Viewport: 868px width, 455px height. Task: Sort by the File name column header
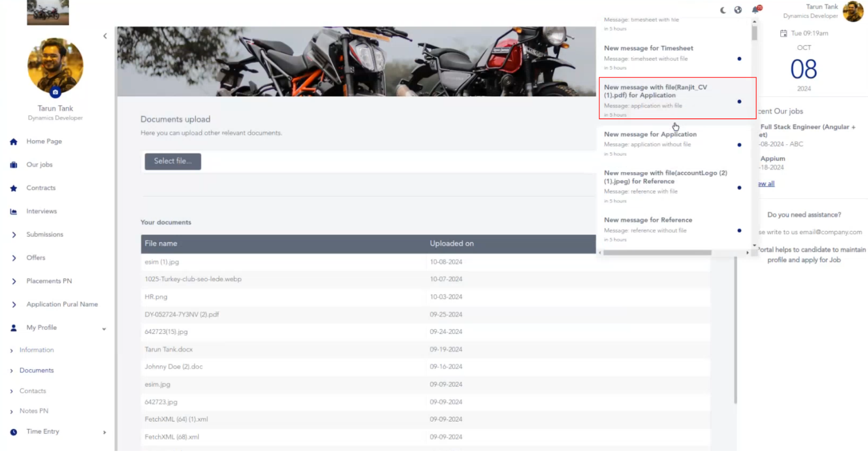tap(161, 244)
